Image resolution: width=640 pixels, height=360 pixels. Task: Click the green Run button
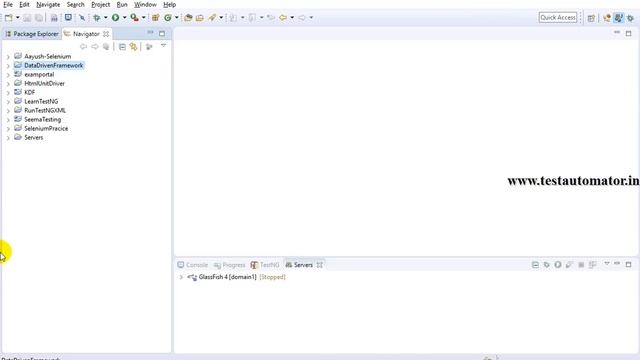(116, 18)
